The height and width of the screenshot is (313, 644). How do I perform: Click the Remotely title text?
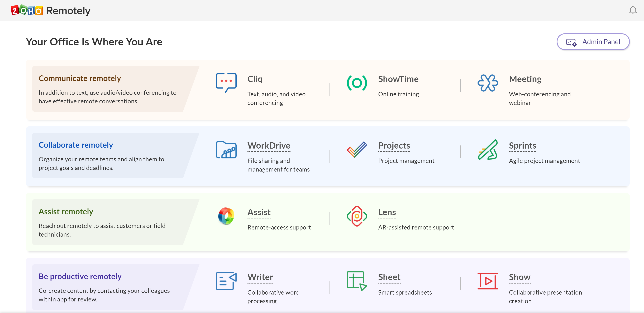pos(68,11)
